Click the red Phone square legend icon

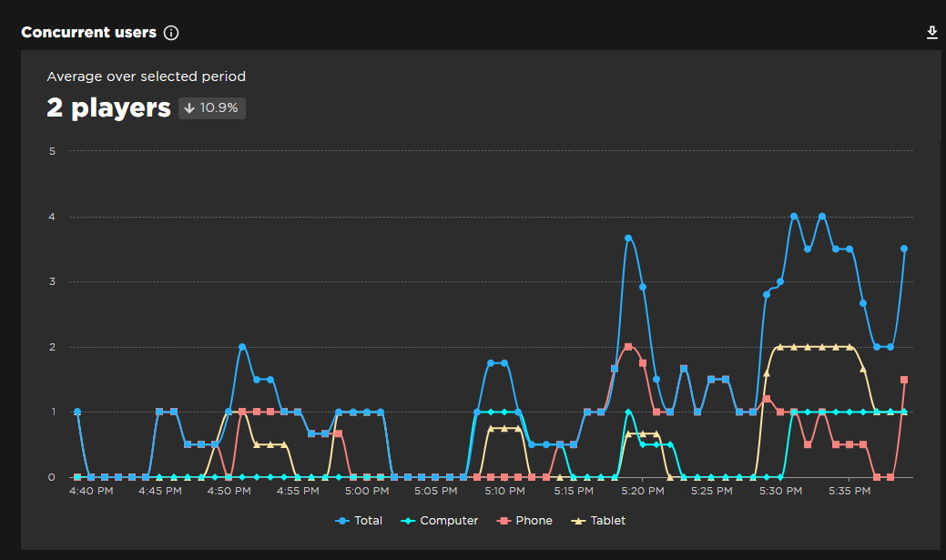point(505,520)
